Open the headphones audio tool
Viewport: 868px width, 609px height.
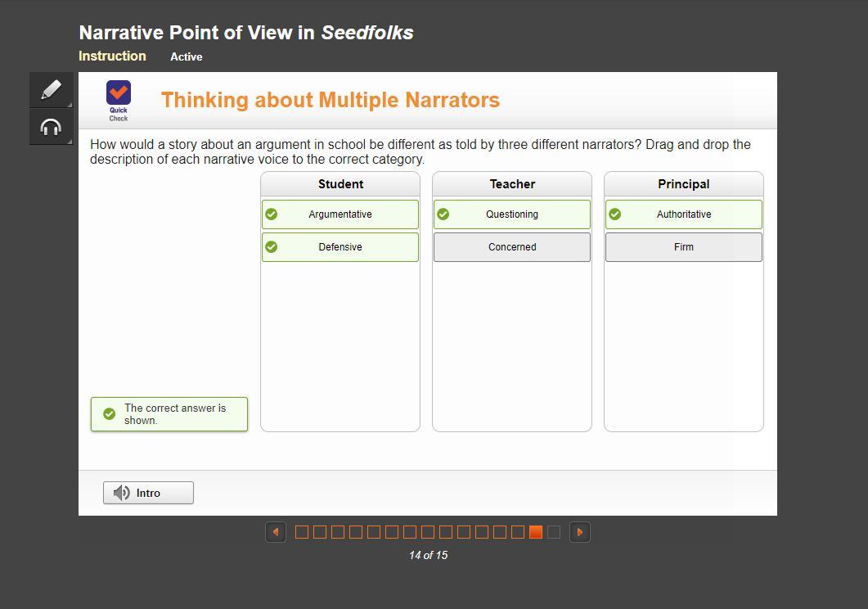[52, 127]
